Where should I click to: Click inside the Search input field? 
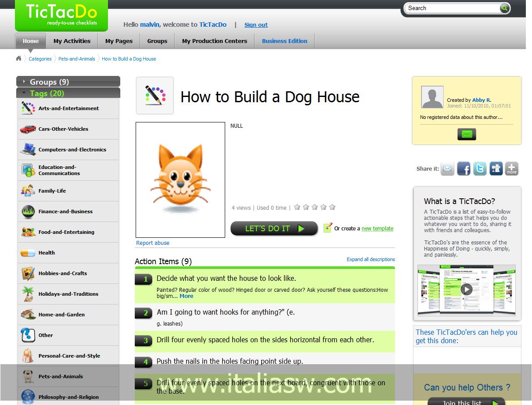pyautogui.click(x=452, y=8)
